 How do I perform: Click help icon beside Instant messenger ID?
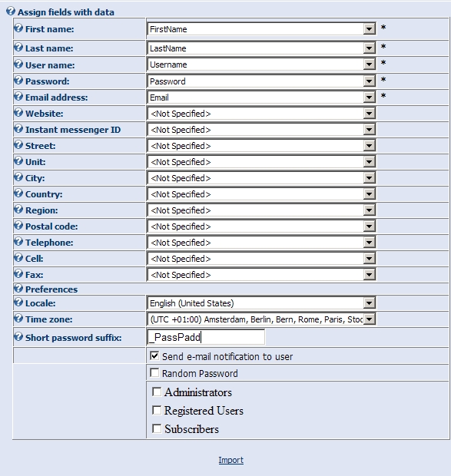18,129
